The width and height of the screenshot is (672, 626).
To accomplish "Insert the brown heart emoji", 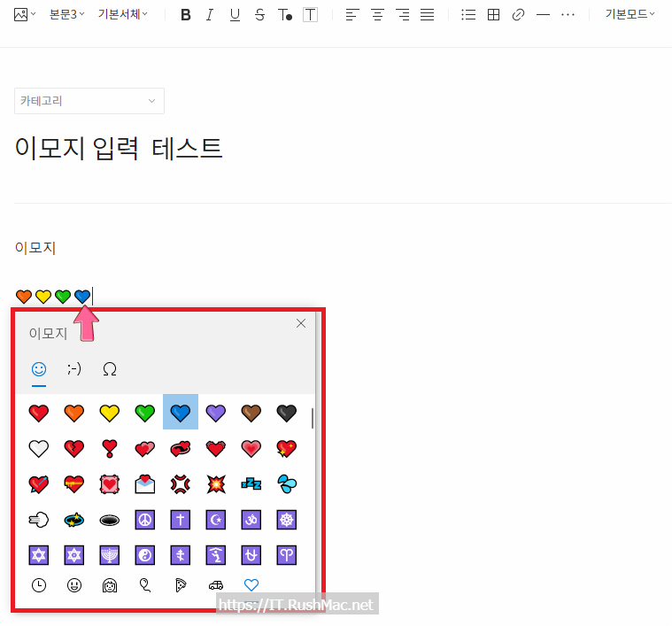I will tap(251, 413).
